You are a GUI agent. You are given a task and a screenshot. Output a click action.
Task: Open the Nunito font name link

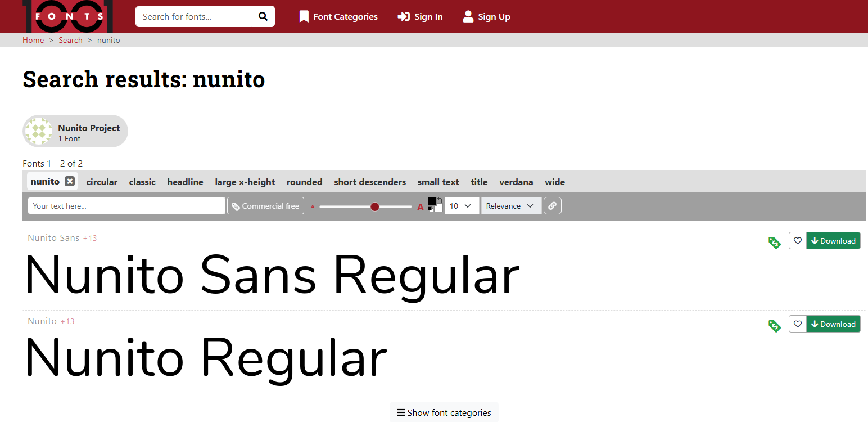click(42, 321)
